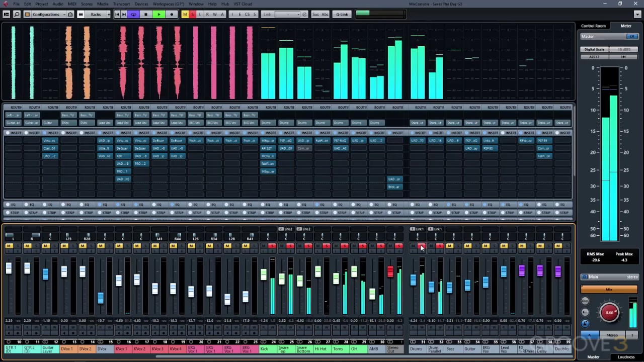644x362 pixels.
Task: Open the Devices menu
Action: (x=141, y=4)
